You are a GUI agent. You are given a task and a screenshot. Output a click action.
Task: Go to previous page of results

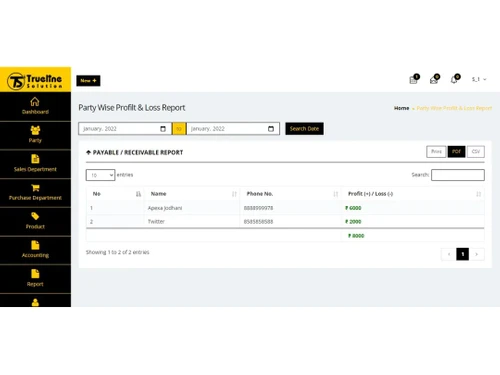pos(449,254)
